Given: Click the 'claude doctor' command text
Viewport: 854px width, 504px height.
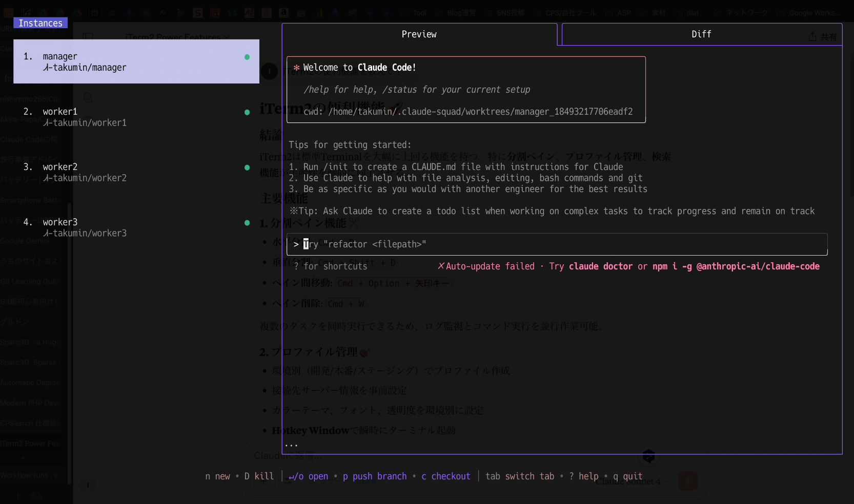Looking at the screenshot, I should click(600, 266).
